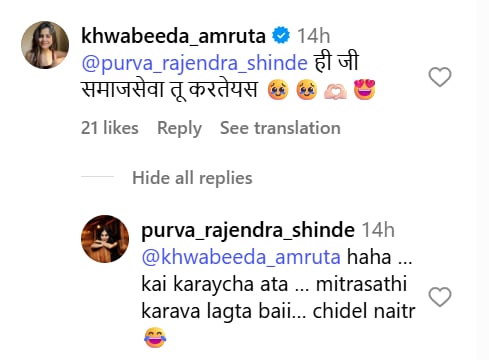Click the first teary-eyed emoji in the comment
This screenshot has width=489, height=360.
coord(278,89)
